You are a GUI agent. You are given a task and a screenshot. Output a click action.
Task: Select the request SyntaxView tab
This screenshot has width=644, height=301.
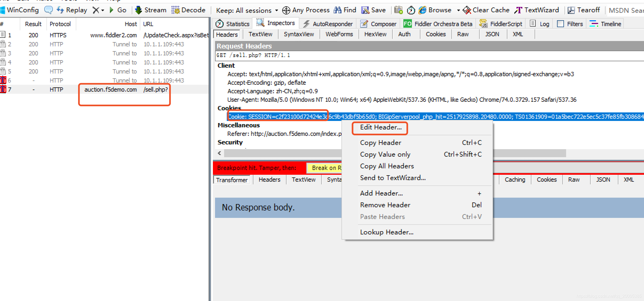(x=299, y=34)
